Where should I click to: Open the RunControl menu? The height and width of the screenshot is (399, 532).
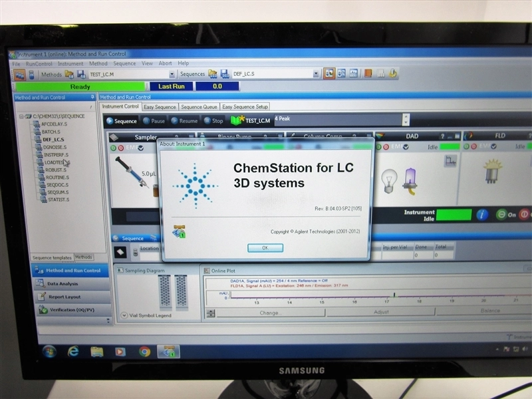pyautogui.click(x=39, y=64)
